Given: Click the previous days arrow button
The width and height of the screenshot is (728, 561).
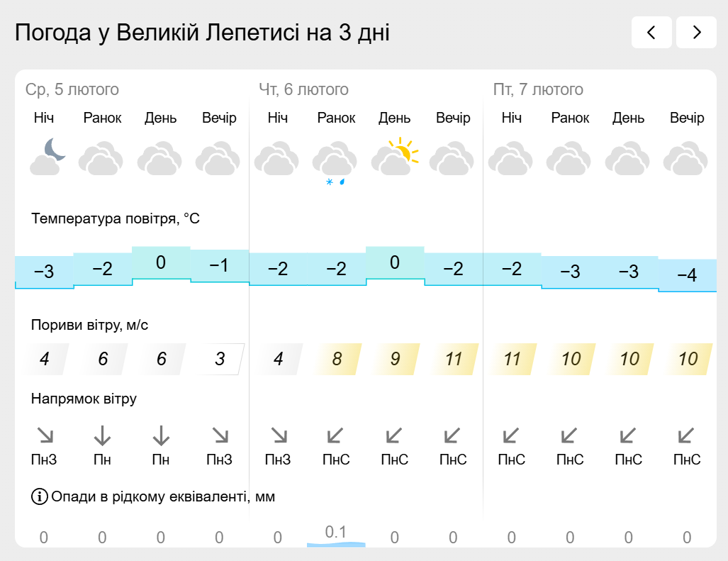Looking at the screenshot, I should click(x=651, y=32).
